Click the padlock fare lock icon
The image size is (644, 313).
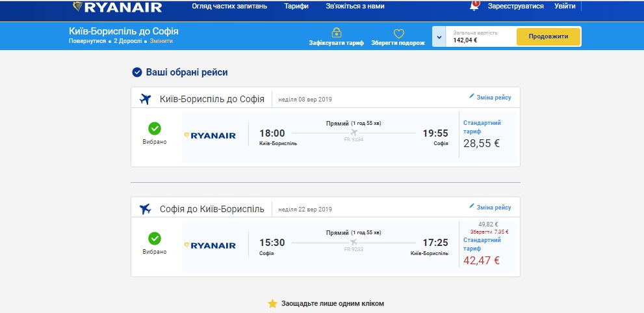tap(336, 33)
